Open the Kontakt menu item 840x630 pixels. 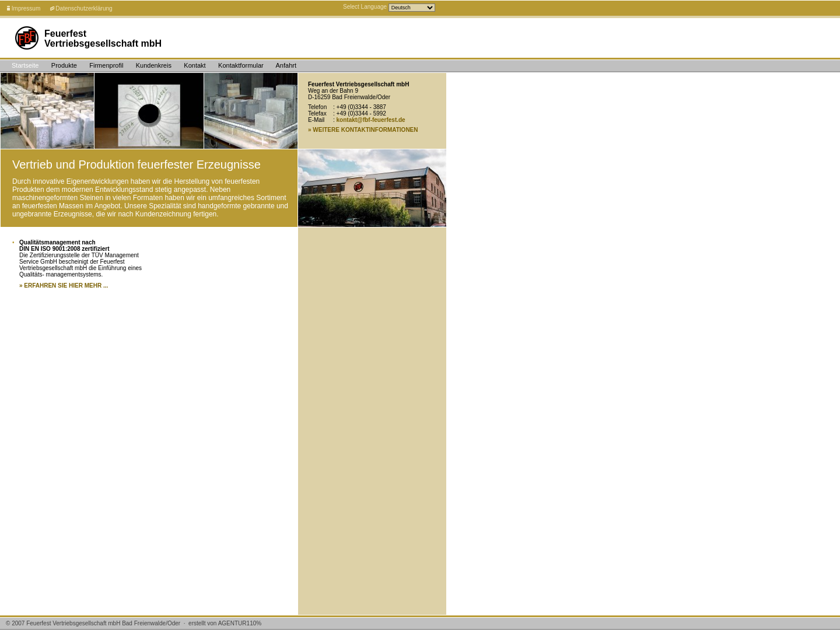(x=195, y=65)
